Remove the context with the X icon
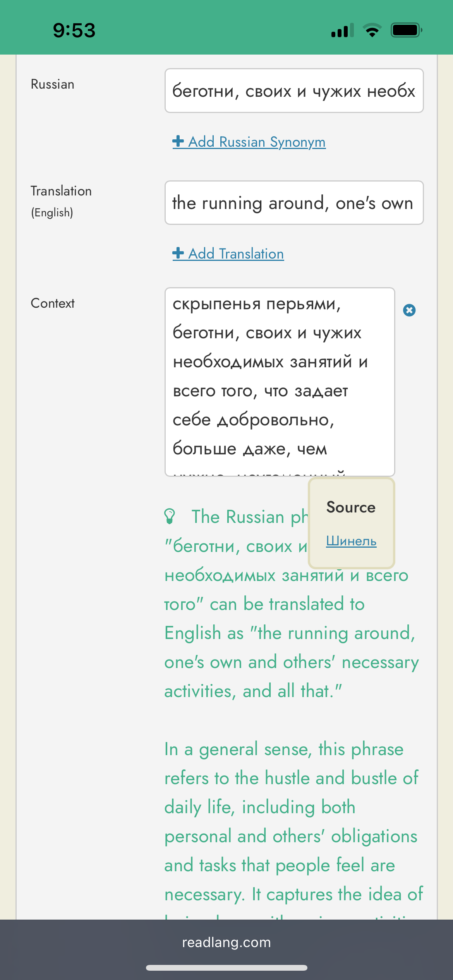This screenshot has height=980, width=453. [409, 310]
